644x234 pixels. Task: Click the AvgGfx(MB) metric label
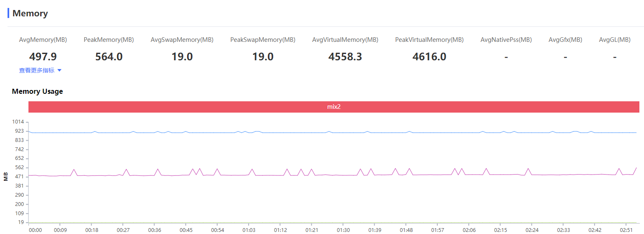pos(565,40)
